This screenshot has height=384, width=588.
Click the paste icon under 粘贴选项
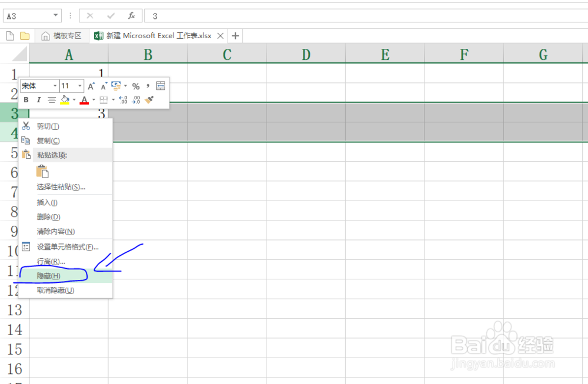(42, 171)
